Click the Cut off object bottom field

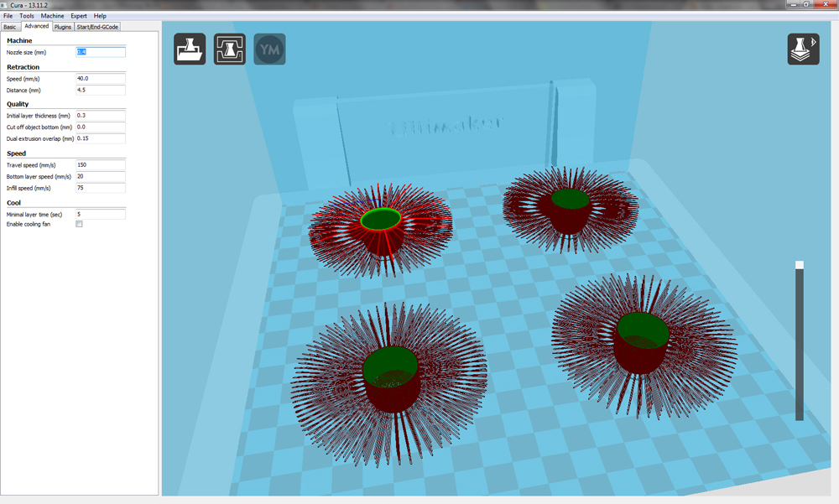[101, 127]
